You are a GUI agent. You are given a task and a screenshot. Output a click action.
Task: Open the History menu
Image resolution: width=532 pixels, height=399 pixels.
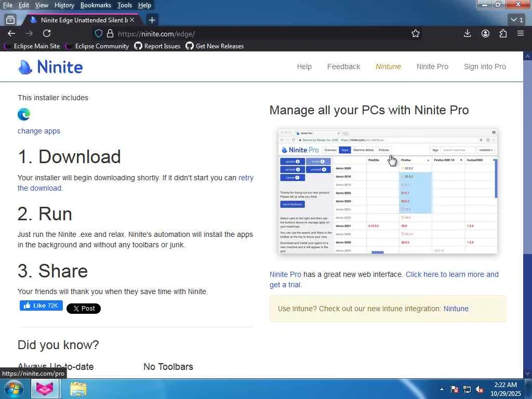(x=64, y=5)
